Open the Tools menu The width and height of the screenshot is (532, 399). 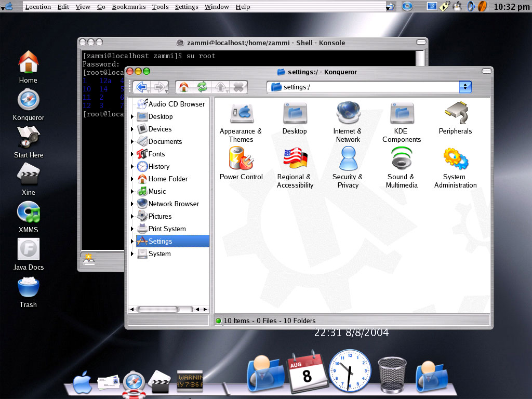click(160, 7)
